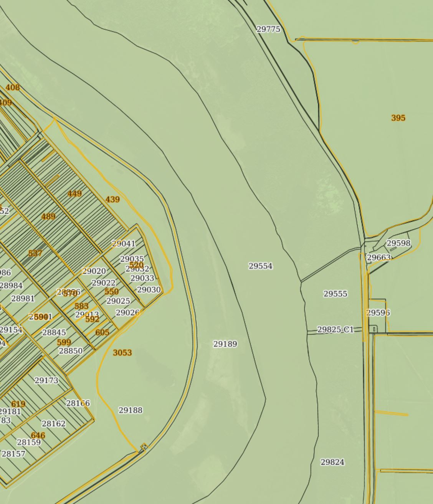433x504 pixels.
Task: Select the orange 646 parcel label
Action: pos(38,435)
